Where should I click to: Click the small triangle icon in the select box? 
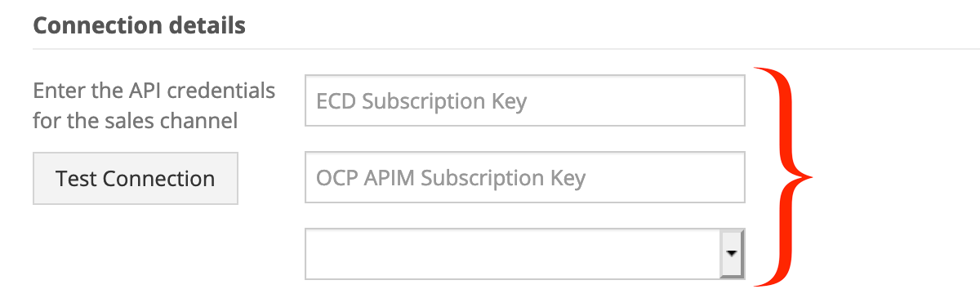(732, 253)
